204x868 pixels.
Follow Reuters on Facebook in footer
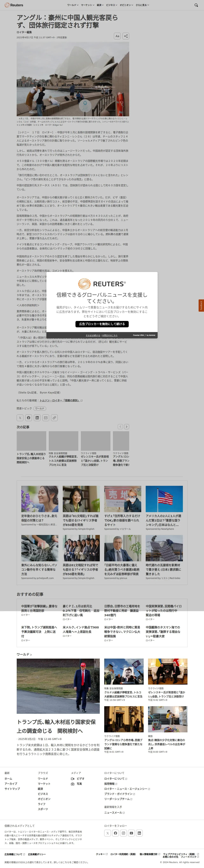[x=115, y=833]
